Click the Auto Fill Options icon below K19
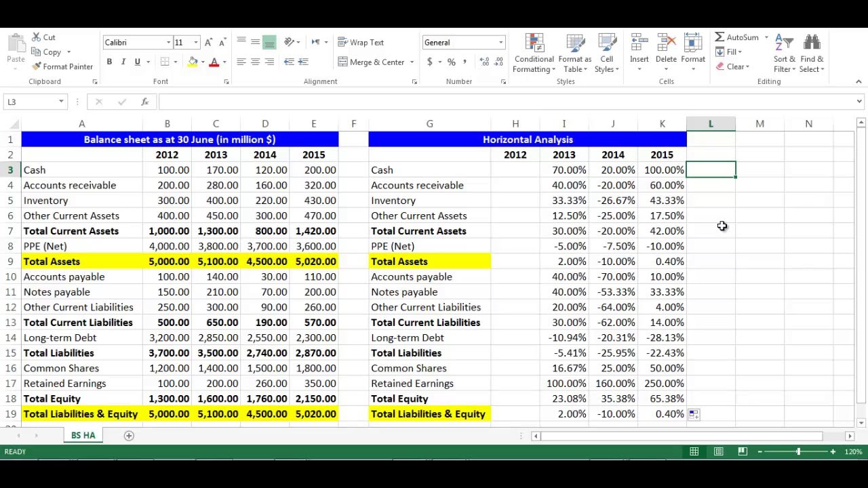 coord(693,414)
